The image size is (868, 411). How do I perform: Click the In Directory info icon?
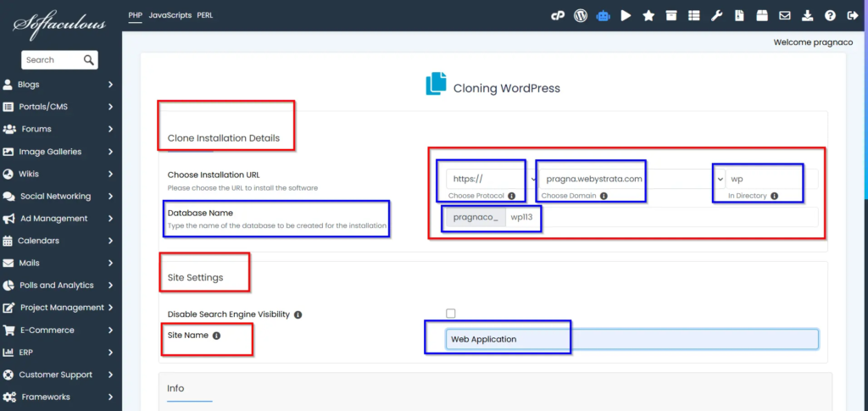pos(774,196)
